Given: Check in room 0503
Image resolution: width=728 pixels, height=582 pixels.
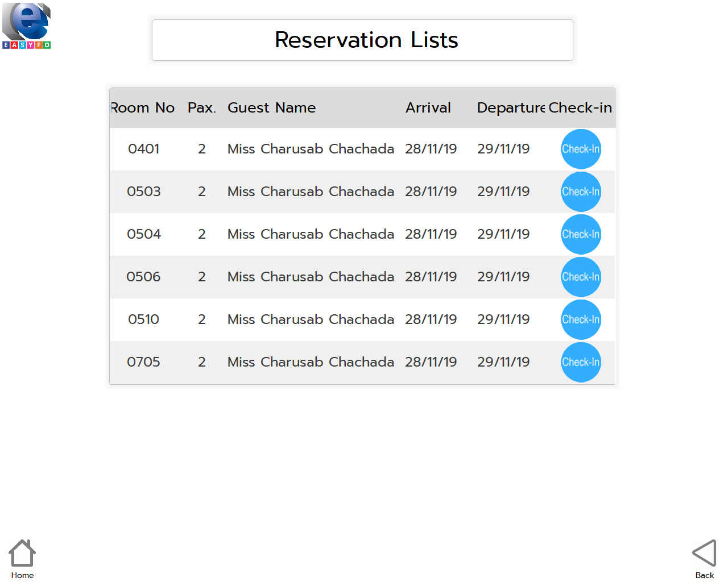Looking at the screenshot, I should click(581, 192).
